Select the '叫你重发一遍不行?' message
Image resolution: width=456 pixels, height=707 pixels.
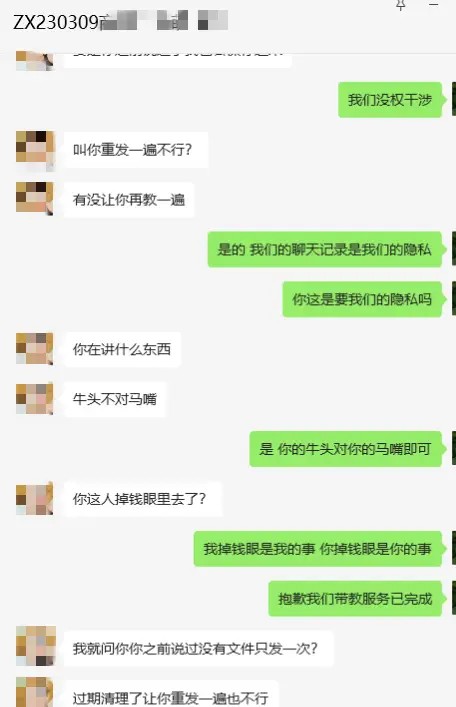[x=136, y=150]
